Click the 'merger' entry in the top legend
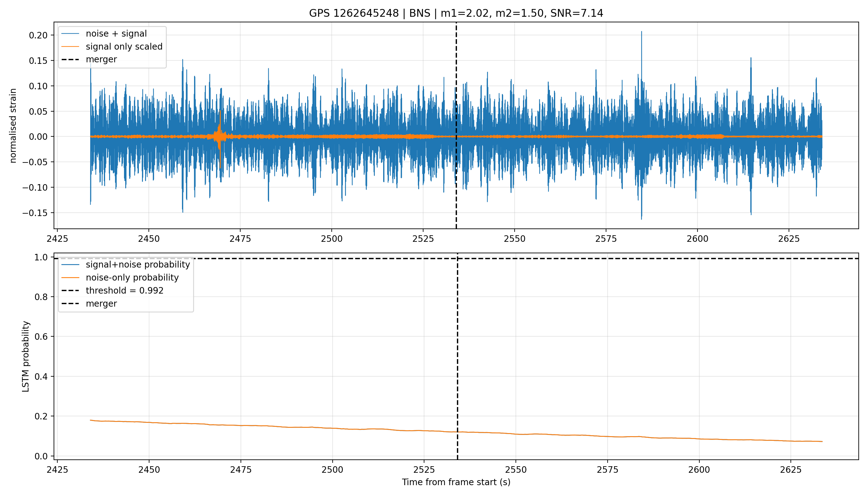Screen dimensions: 868x496 [x=101, y=60]
